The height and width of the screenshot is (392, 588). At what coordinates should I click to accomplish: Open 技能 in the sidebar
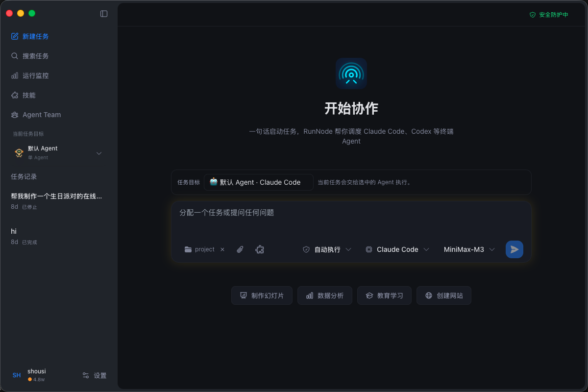59,95
